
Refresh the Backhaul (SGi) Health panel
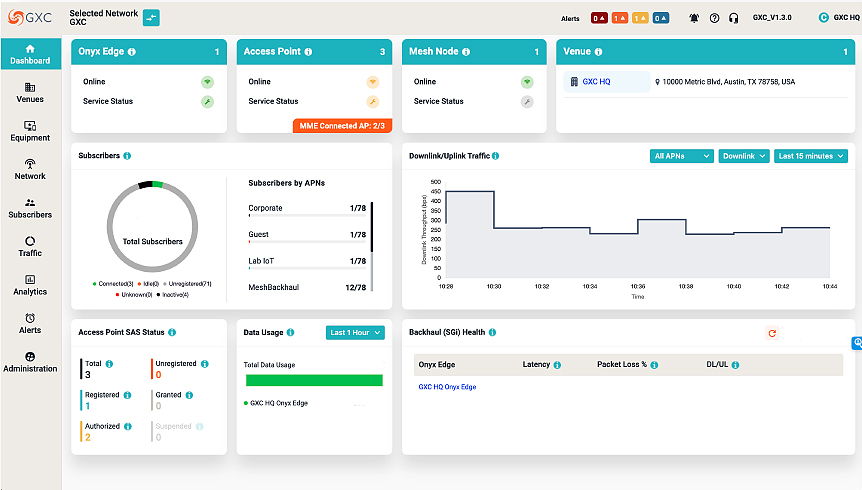(771, 333)
